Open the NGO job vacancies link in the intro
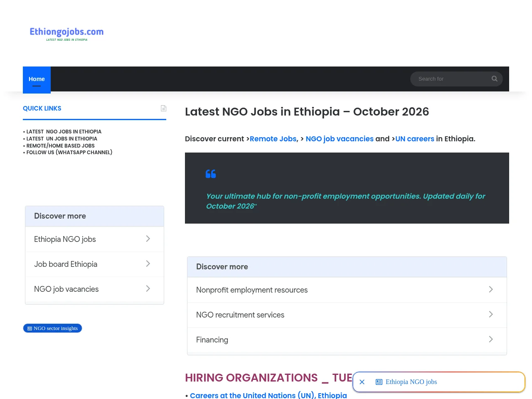 tap(340, 139)
